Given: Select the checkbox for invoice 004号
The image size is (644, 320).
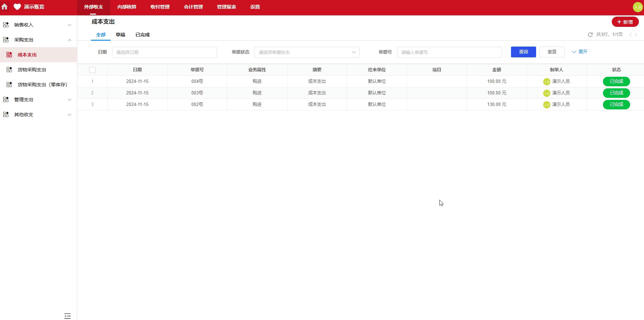Looking at the screenshot, I should [x=92, y=81].
